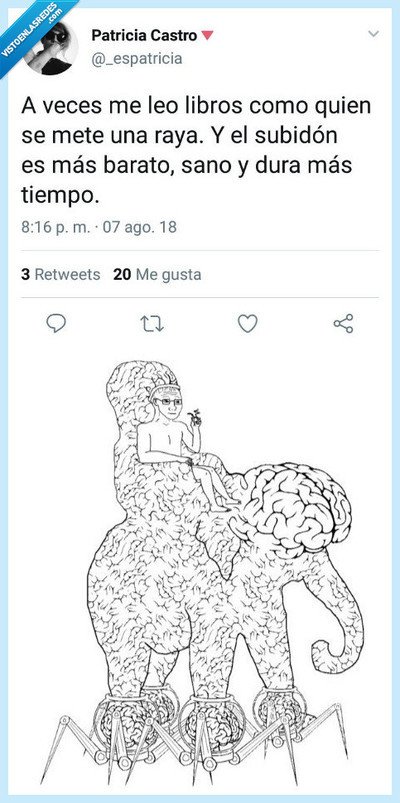The height and width of the screenshot is (803, 400).
Task: Click the red triangle beside the name
Action: point(206,35)
